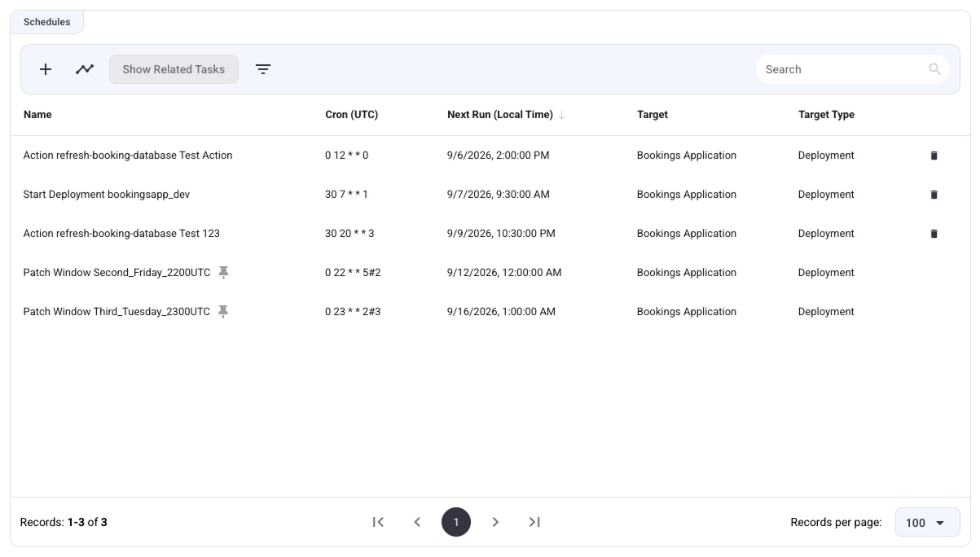This screenshot has height=557, width=980.
Task: Click next run 9/16/2026, 1:00:00 AM
Action: (x=501, y=312)
